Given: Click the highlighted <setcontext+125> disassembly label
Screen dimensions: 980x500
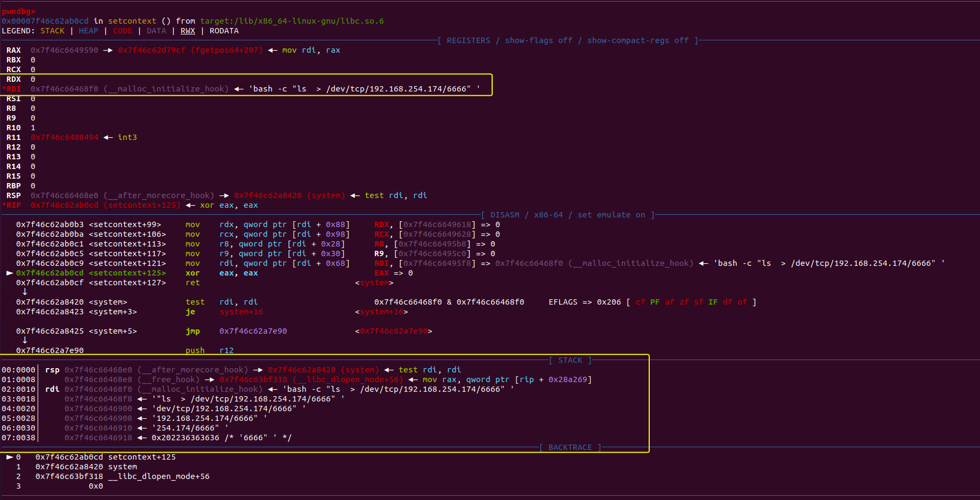Looking at the screenshot, I should (x=127, y=273).
